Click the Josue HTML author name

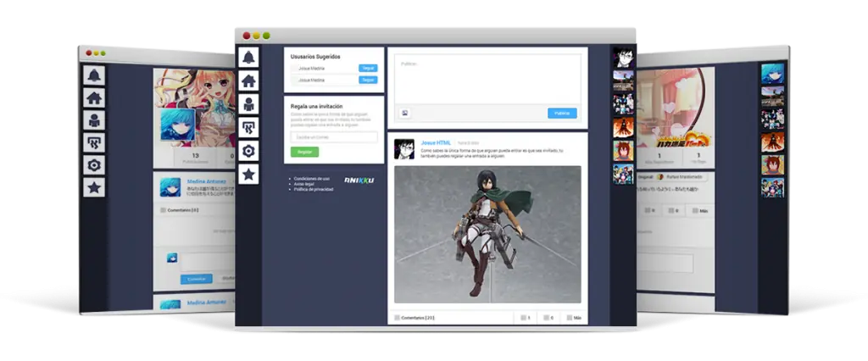(x=437, y=143)
